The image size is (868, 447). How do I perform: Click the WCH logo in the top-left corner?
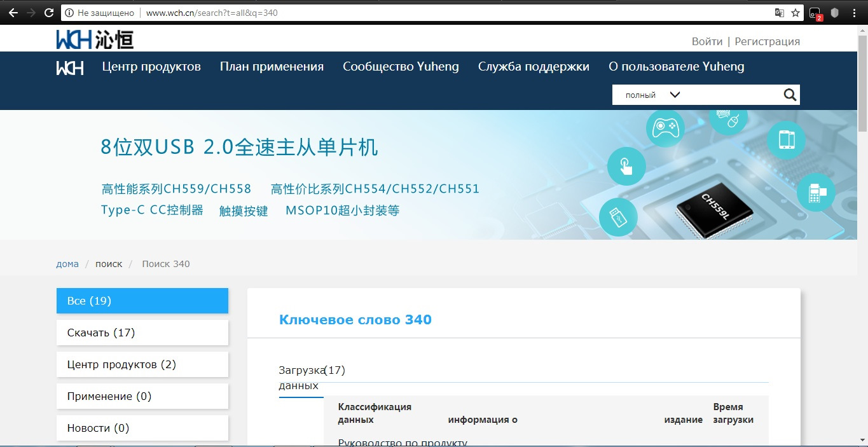93,38
